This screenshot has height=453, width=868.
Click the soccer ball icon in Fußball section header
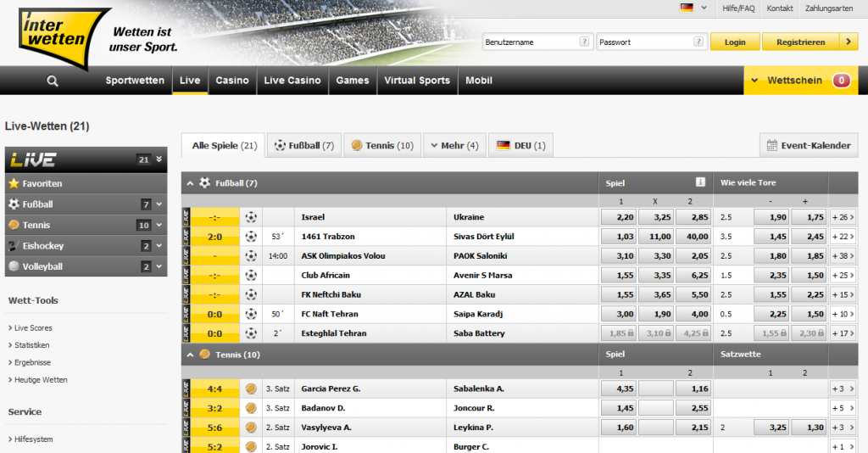(x=205, y=182)
